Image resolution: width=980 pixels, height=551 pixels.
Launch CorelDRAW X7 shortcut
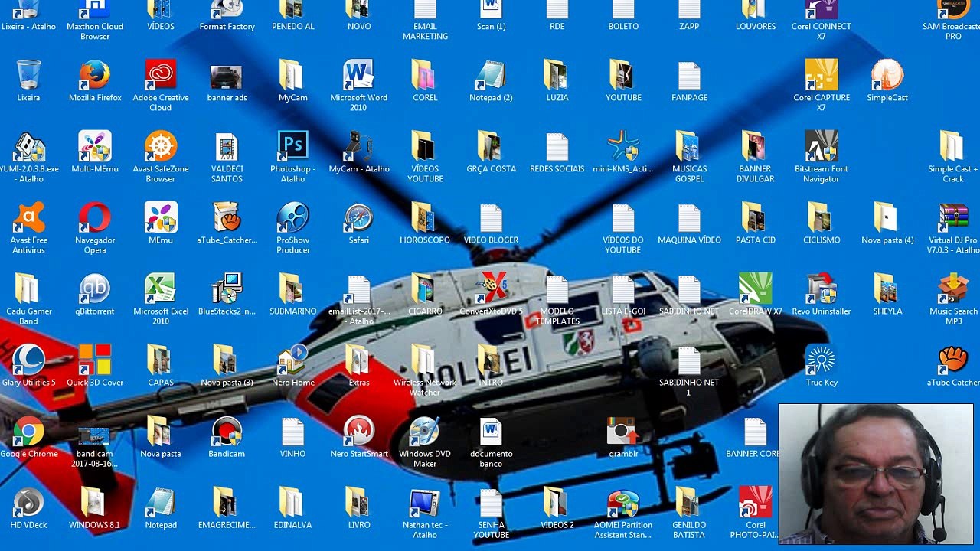755,289
